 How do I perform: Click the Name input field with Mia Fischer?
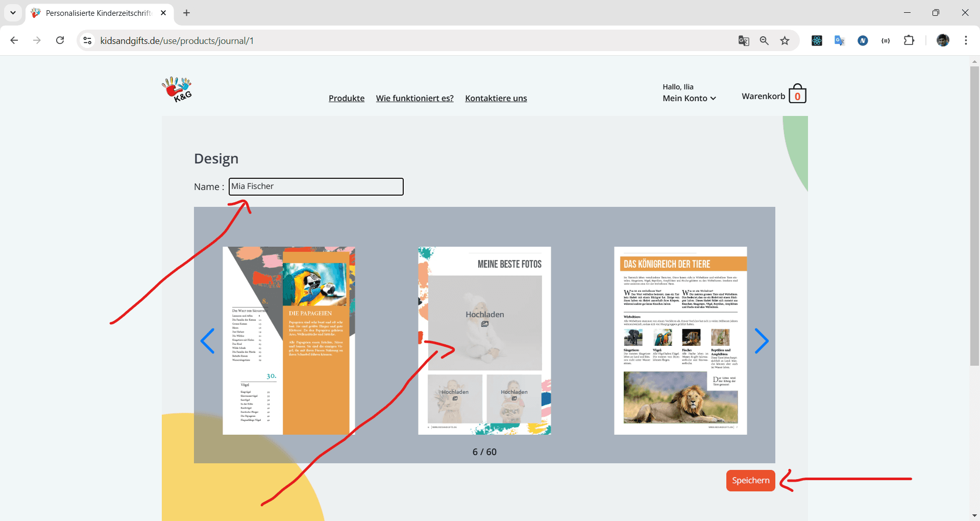(316, 186)
